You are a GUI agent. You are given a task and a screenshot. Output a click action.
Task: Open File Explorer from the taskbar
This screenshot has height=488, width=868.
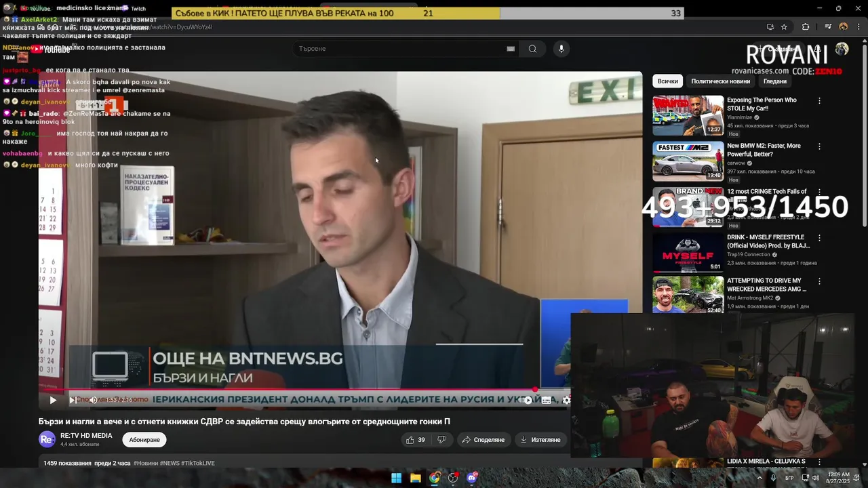(x=416, y=478)
